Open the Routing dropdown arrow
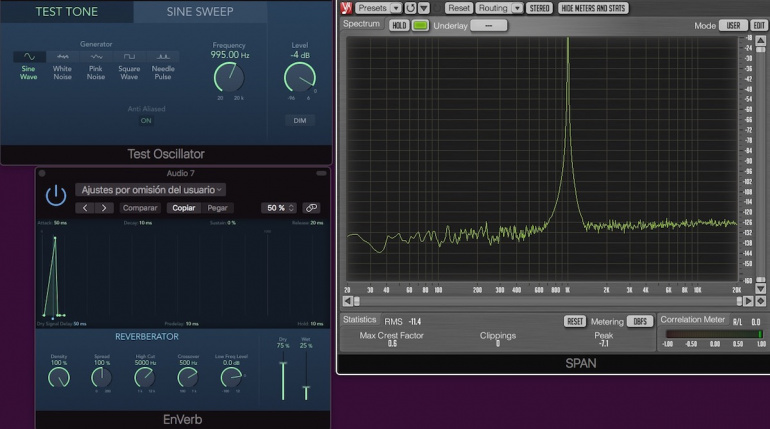This screenshot has width=770, height=429. coord(517,8)
